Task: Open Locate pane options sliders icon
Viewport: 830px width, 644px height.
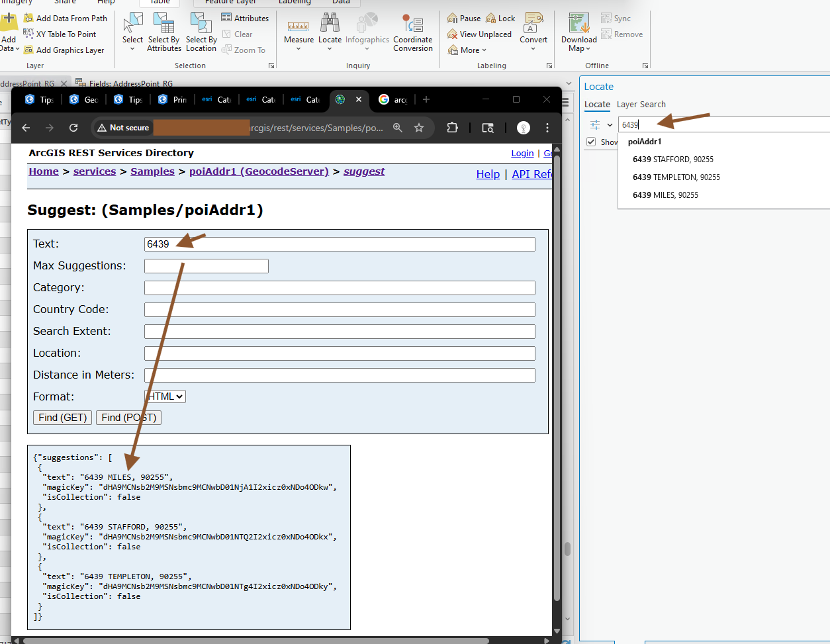Action: (595, 124)
